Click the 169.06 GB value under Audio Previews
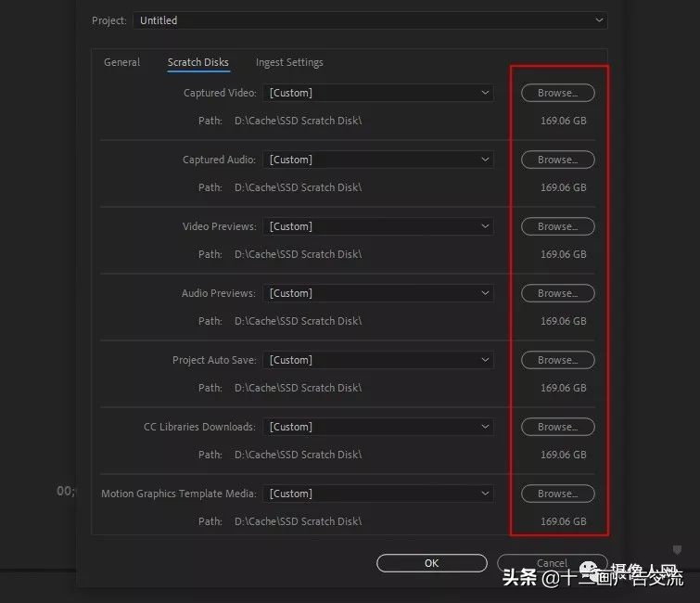700x603 pixels. click(x=564, y=321)
